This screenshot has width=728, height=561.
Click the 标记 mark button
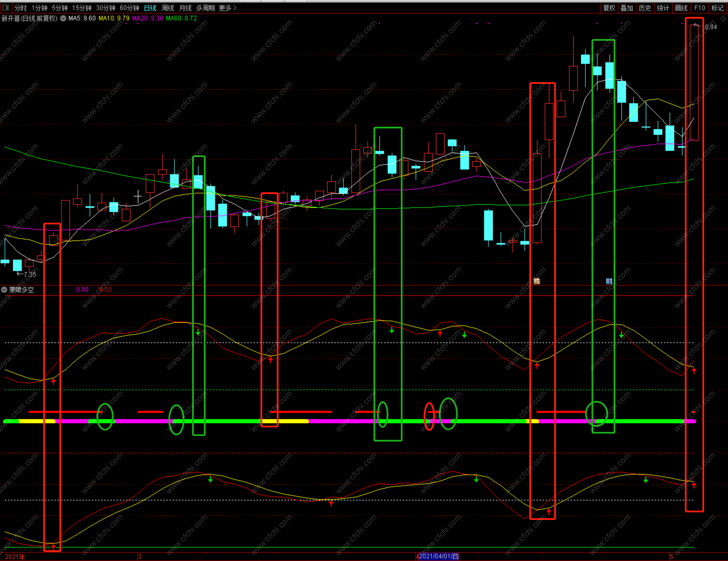pyautogui.click(x=718, y=8)
